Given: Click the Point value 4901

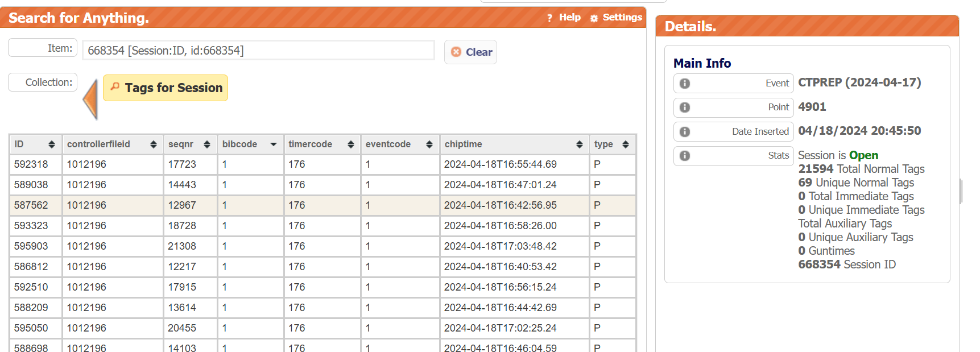Looking at the screenshot, I should pyautogui.click(x=812, y=107).
